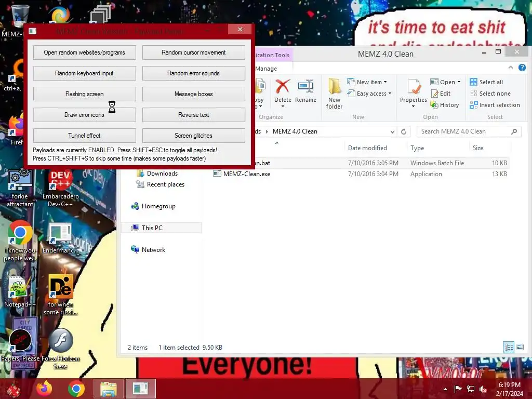Expand the Open dropdown arrow in ribbon
The width and height of the screenshot is (532, 399).
[x=459, y=82]
